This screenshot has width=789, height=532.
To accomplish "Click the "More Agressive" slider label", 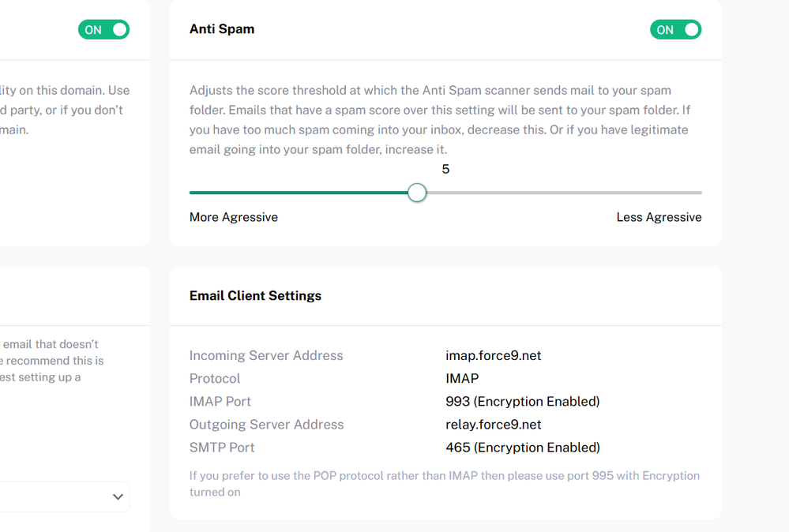I will (234, 217).
